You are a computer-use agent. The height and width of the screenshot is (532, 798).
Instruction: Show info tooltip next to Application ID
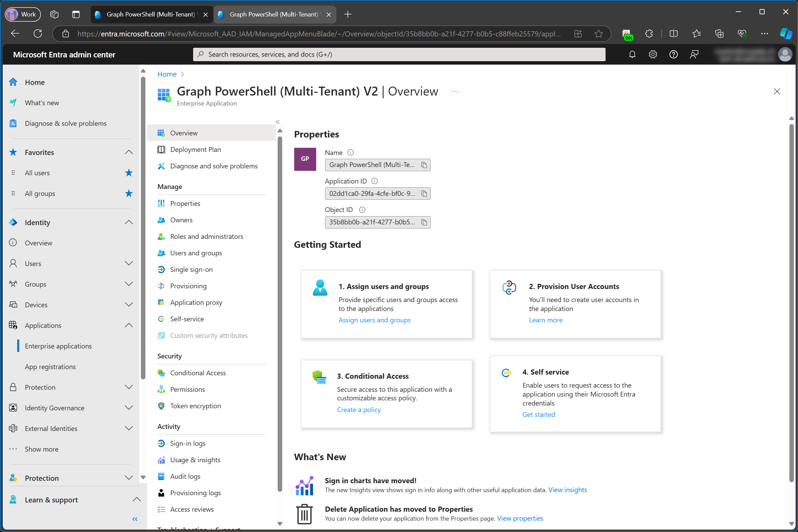click(375, 181)
